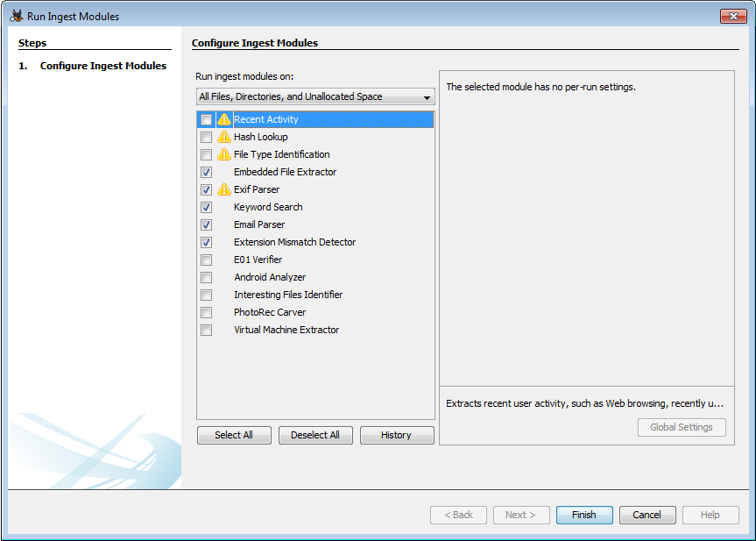Screen dimensions: 756x541
Task: Click the warning icon beside Recent Activity
Action: pyautogui.click(x=224, y=119)
